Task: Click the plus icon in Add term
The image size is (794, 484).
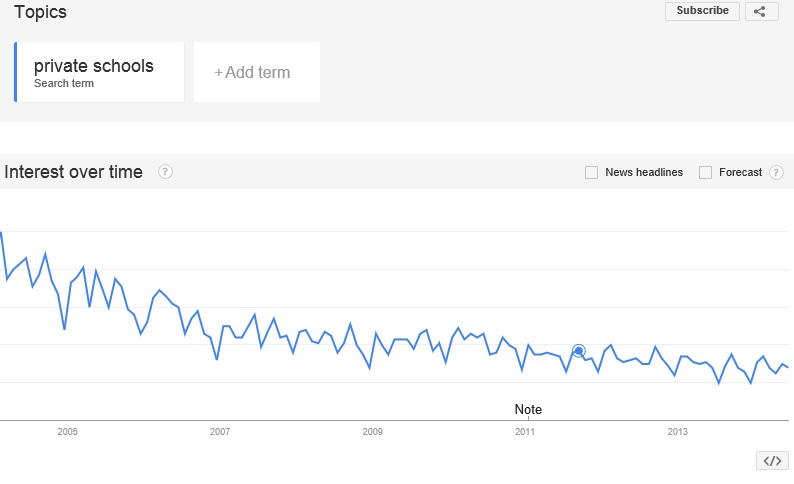Action: (x=218, y=73)
